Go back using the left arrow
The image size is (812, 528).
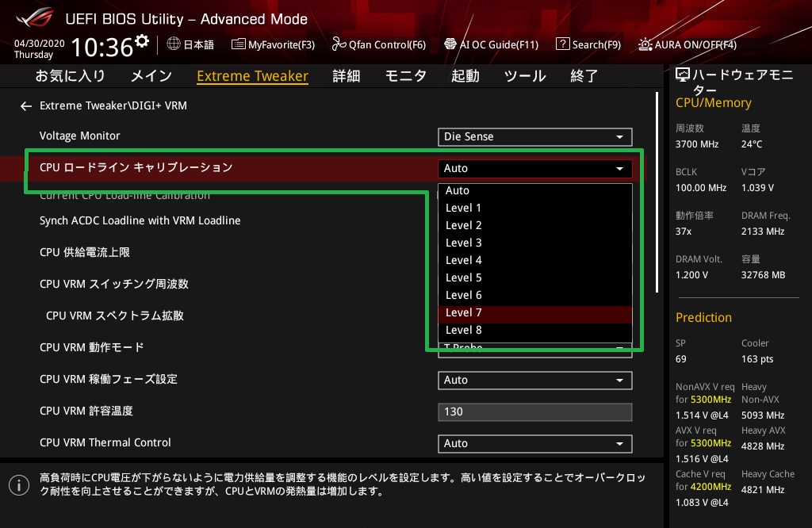click(x=26, y=106)
